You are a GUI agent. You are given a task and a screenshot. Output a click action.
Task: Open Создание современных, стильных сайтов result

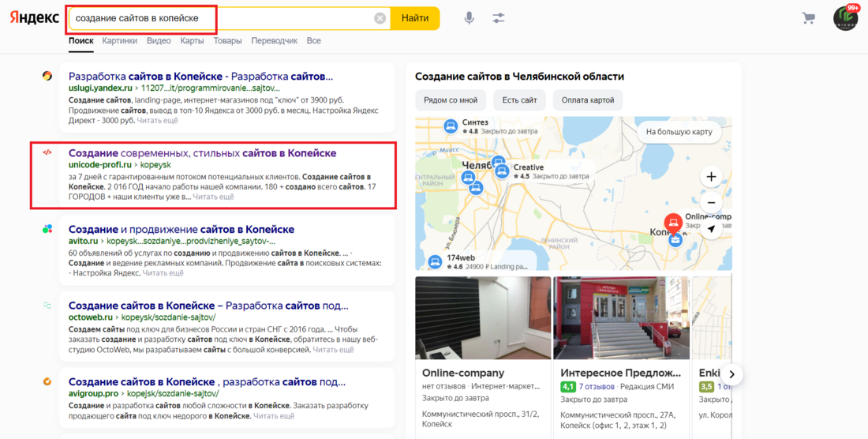click(x=202, y=153)
